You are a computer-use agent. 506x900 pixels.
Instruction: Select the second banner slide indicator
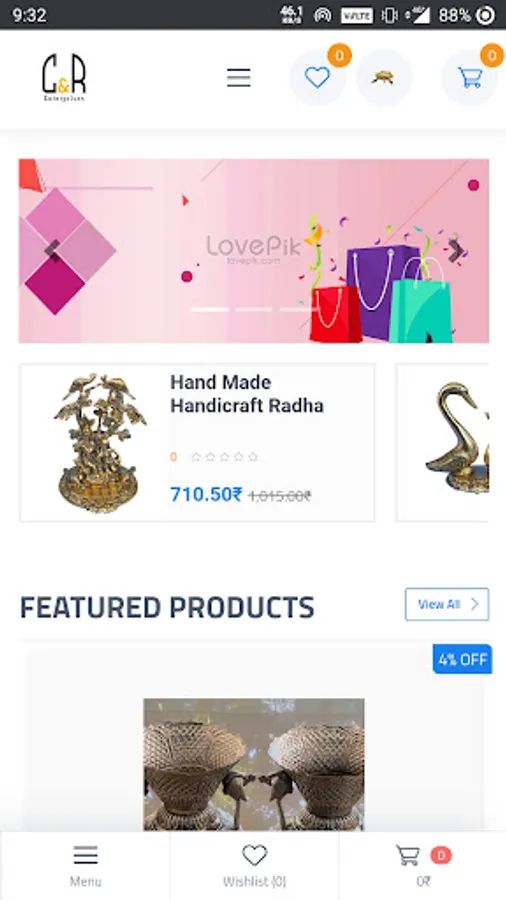[x=254, y=309]
